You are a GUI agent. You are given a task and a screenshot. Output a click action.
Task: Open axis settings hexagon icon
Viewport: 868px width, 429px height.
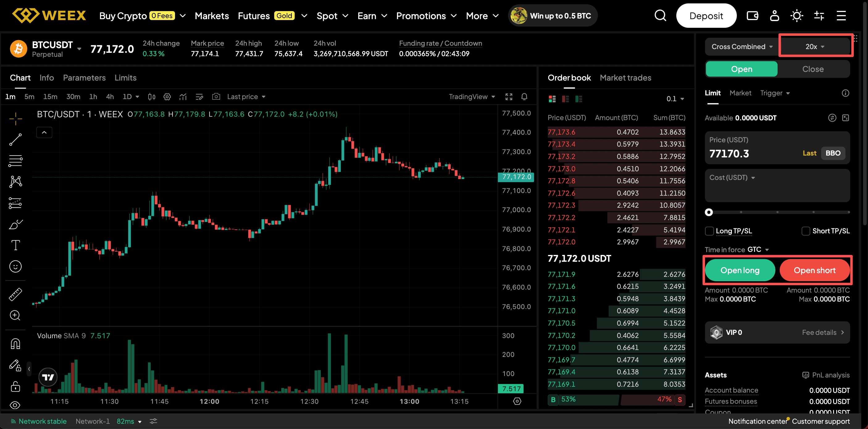tap(517, 401)
